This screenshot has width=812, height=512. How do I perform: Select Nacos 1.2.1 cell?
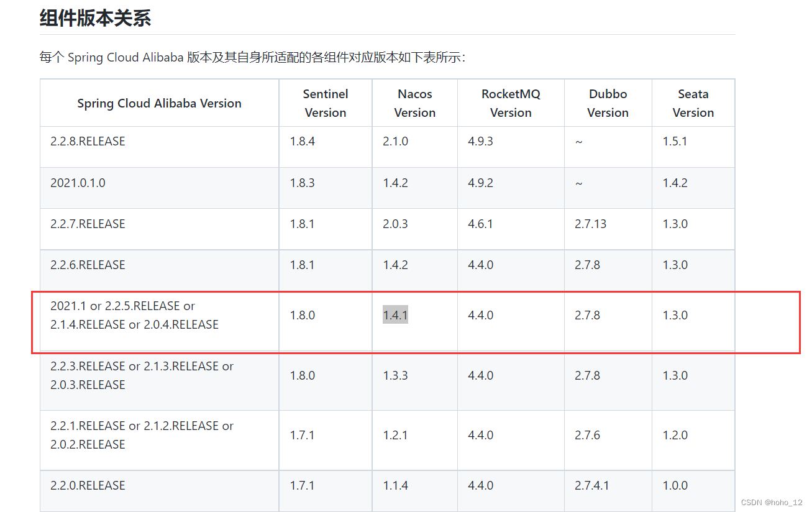(415, 440)
